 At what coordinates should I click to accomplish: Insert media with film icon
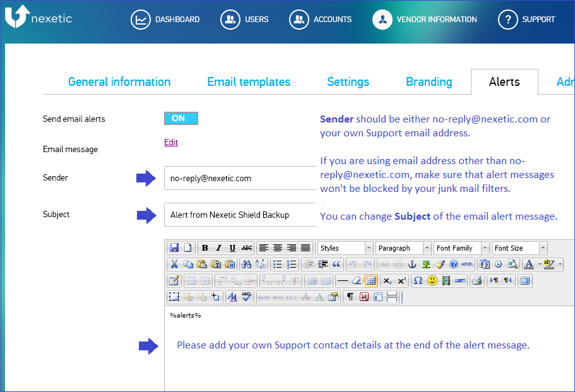446,281
